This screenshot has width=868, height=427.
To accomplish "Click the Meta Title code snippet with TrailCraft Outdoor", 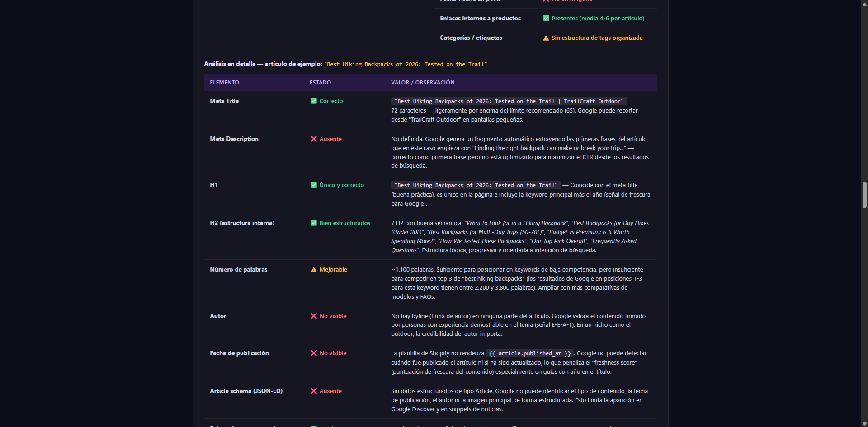I will tap(509, 101).
